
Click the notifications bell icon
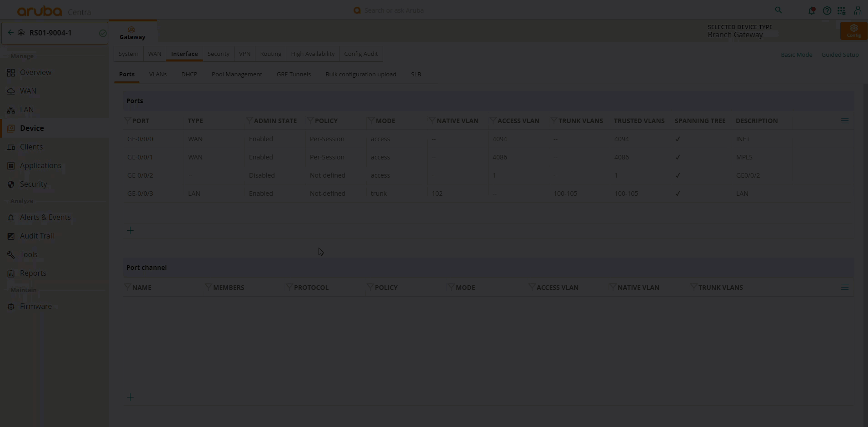tap(811, 10)
